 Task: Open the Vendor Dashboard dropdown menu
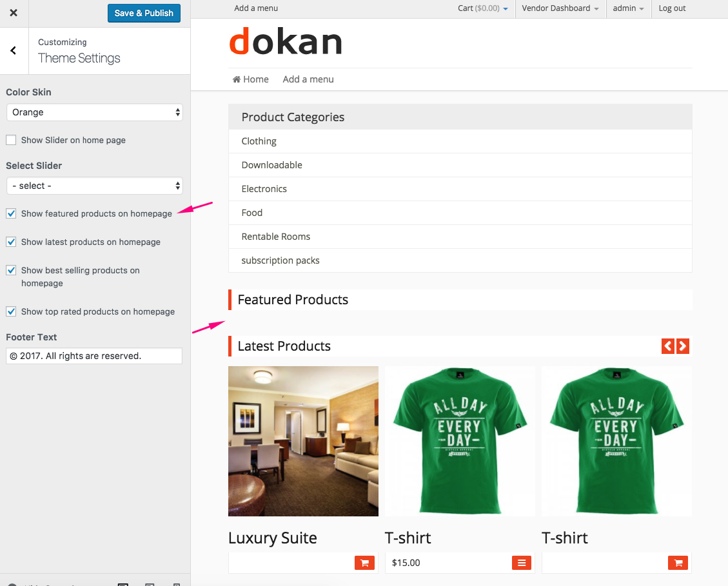(x=560, y=8)
